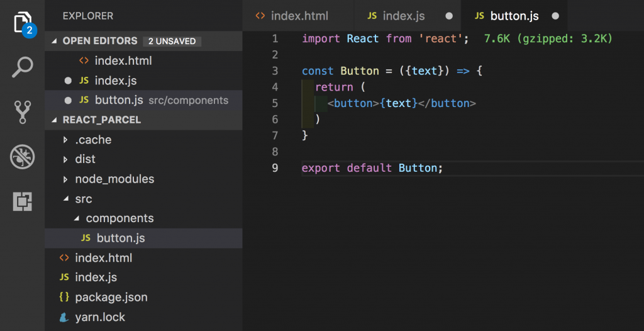
Task: Open the Source Control view
Action: pos(23,112)
